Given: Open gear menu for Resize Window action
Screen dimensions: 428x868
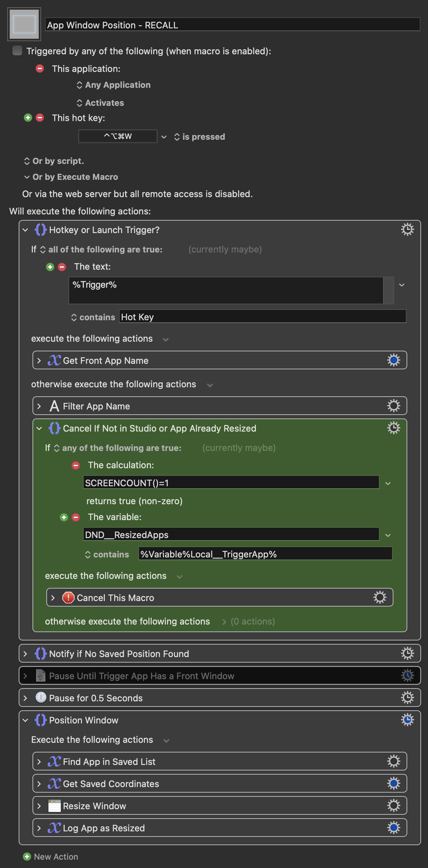Looking at the screenshot, I should 393,806.
